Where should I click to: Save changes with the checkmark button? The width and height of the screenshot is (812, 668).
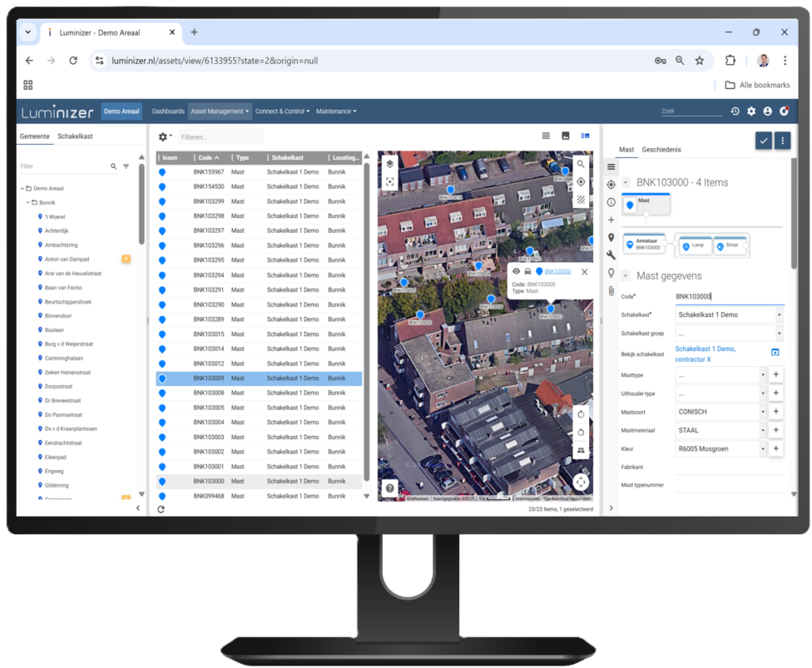point(764,140)
